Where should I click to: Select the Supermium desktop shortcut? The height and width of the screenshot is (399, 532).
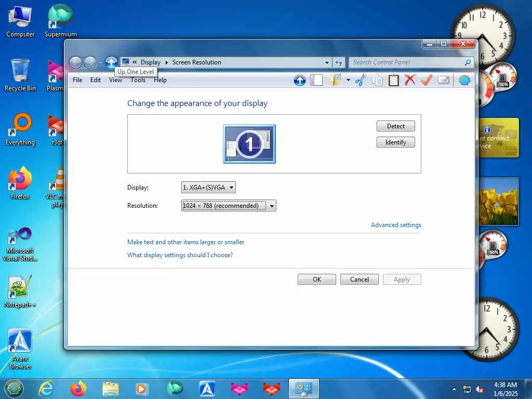click(x=60, y=21)
